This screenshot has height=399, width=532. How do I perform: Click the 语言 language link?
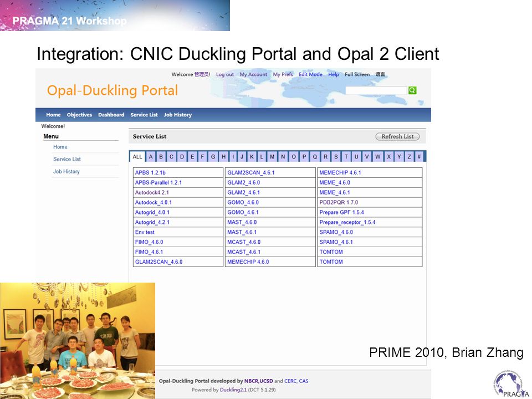tap(380, 74)
